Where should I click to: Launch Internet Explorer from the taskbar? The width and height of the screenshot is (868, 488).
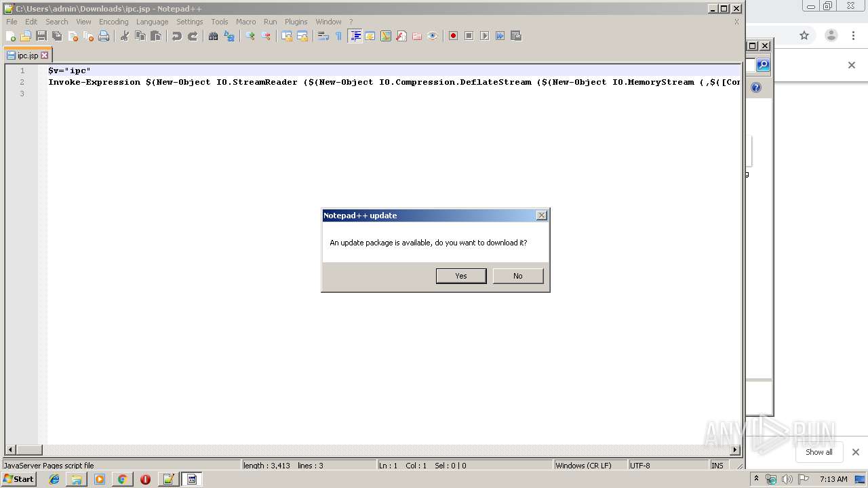(54, 479)
